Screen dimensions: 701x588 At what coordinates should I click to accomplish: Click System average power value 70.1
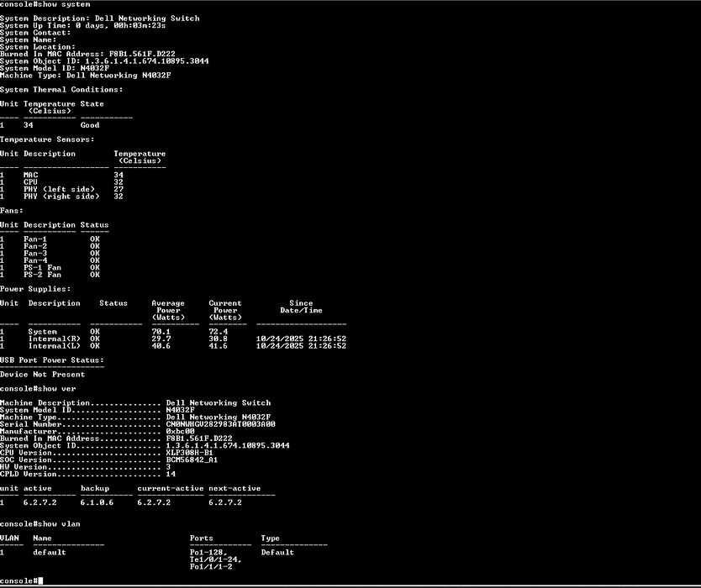(161, 332)
